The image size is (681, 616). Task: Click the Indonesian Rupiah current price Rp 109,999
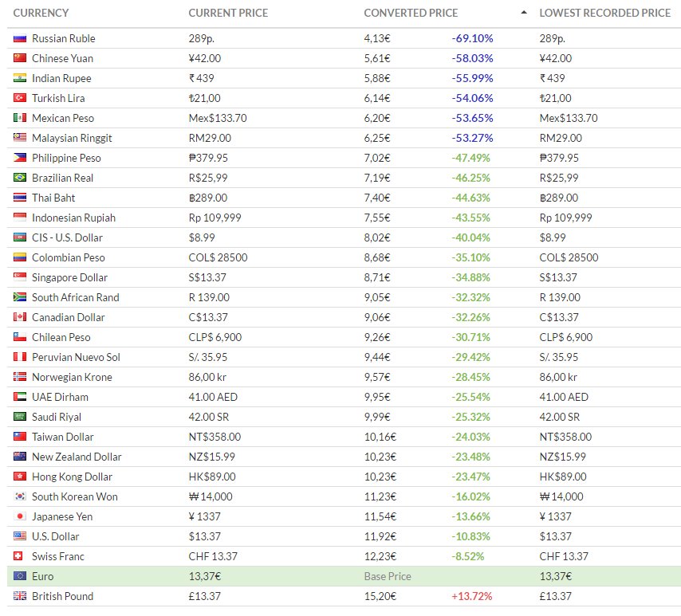(x=215, y=218)
